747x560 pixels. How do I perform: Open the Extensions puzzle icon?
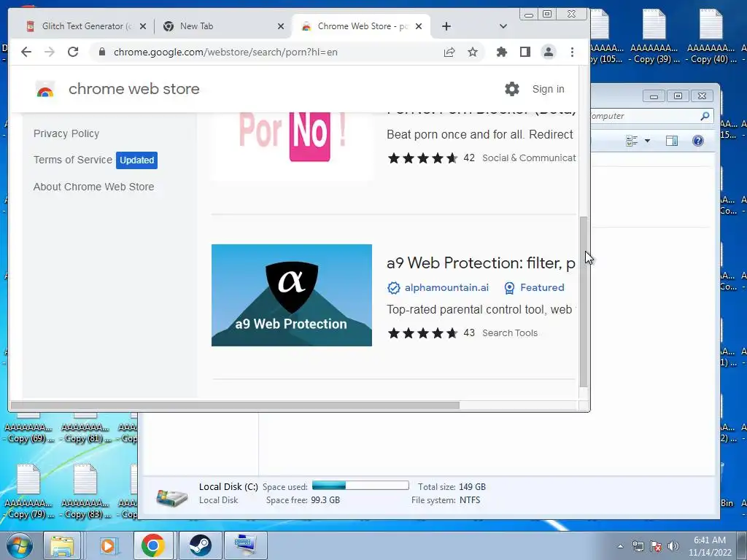tap(502, 52)
